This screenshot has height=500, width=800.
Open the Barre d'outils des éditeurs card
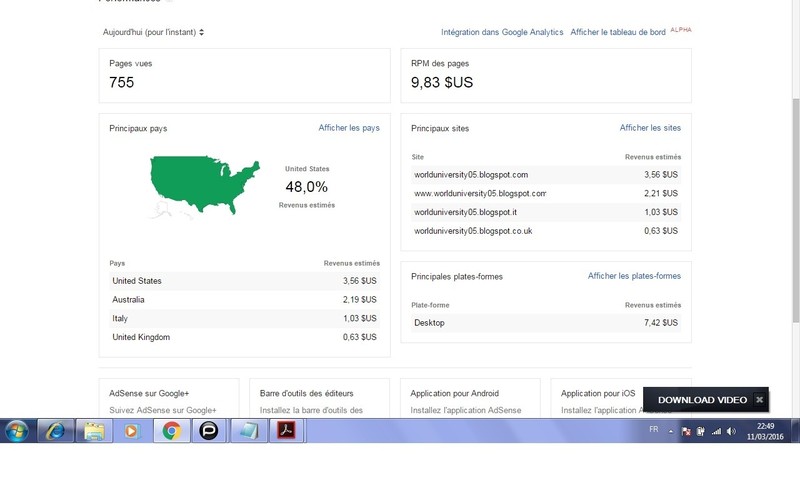(x=319, y=398)
